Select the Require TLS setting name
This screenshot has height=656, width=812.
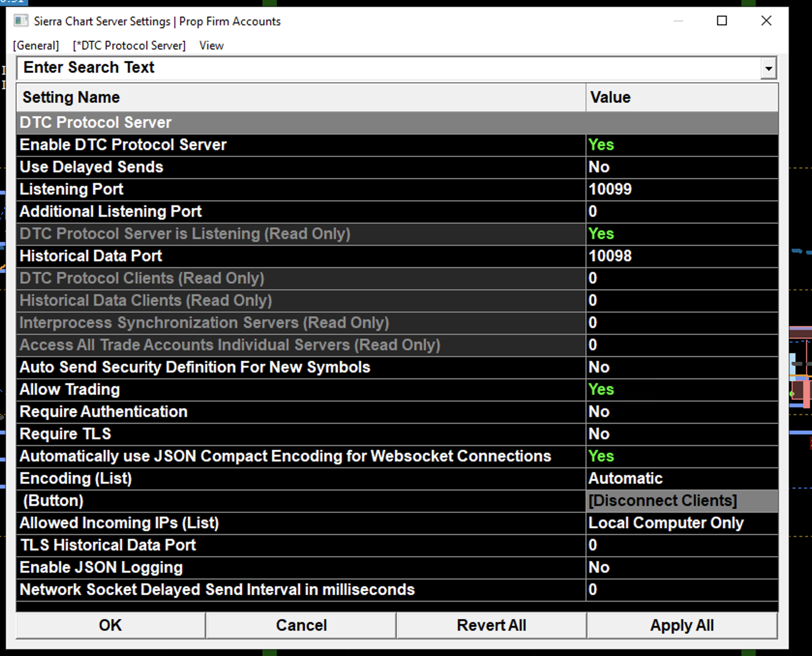[65, 434]
